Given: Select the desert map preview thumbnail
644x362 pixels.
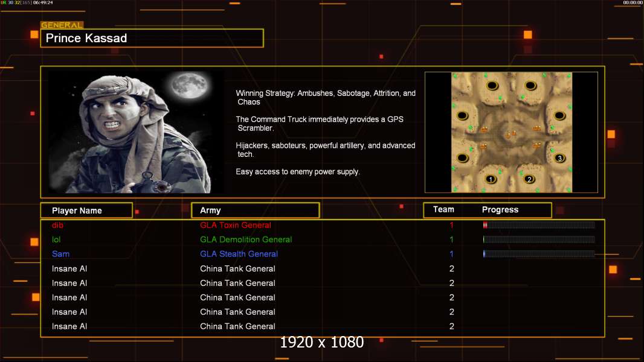Looking at the screenshot, I should pyautogui.click(x=511, y=132).
